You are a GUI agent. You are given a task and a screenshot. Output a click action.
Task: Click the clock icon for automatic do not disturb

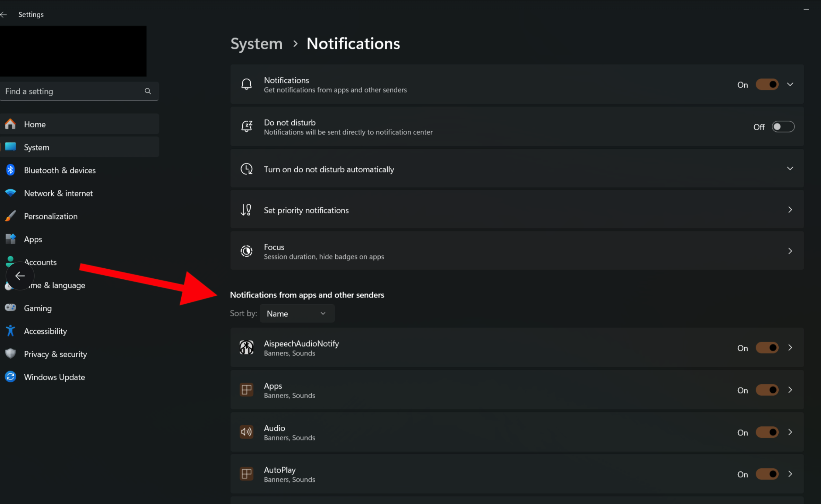(247, 169)
